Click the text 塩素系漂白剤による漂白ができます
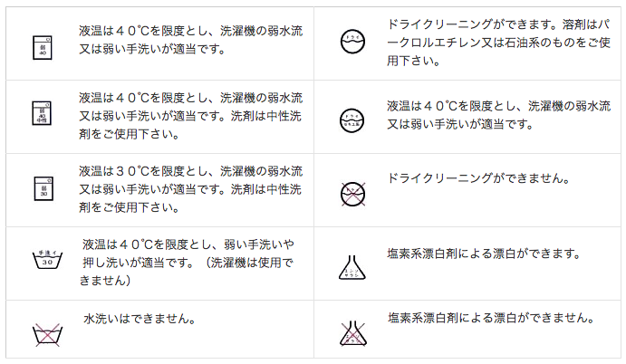 tap(483, 254)
